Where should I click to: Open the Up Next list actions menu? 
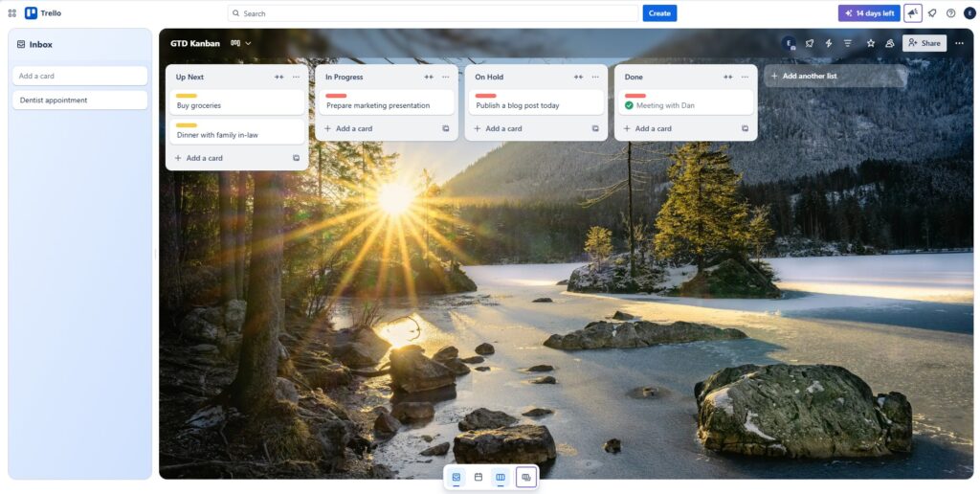pyautogui.click(x=297, y=77)
